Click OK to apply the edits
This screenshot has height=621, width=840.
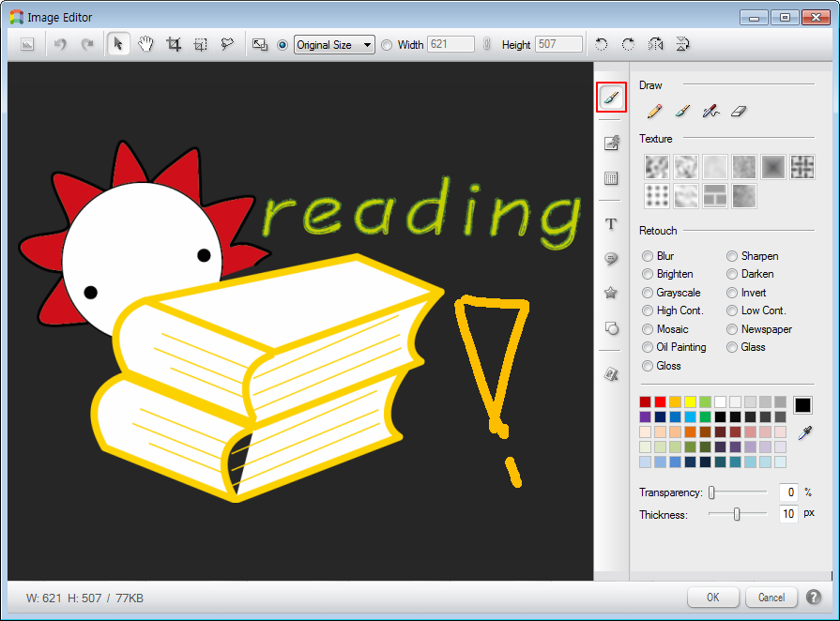(712, 598)
